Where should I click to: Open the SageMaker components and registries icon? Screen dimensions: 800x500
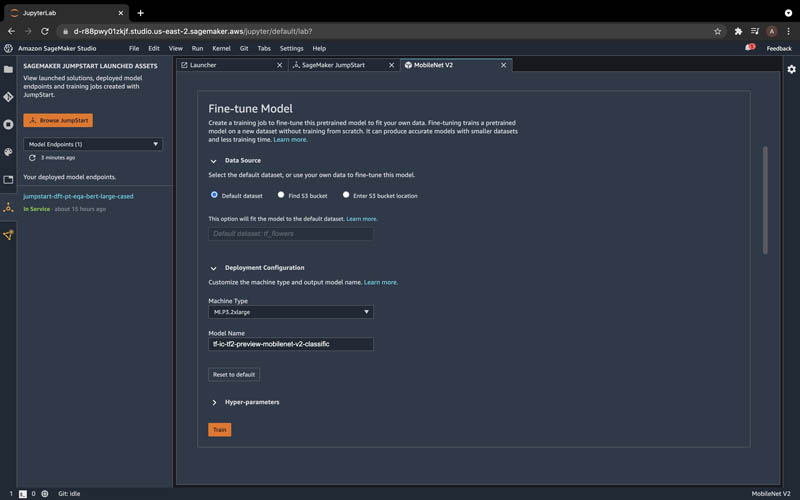(x=8, y=235)
